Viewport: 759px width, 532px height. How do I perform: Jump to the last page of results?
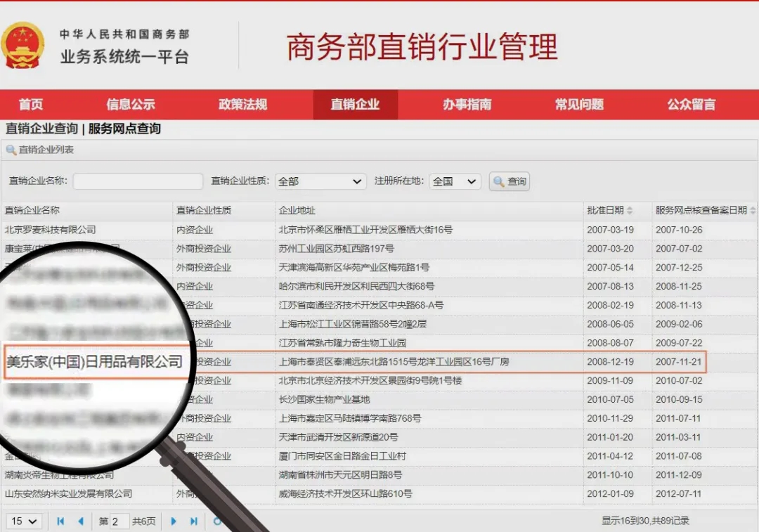point(193,521)
